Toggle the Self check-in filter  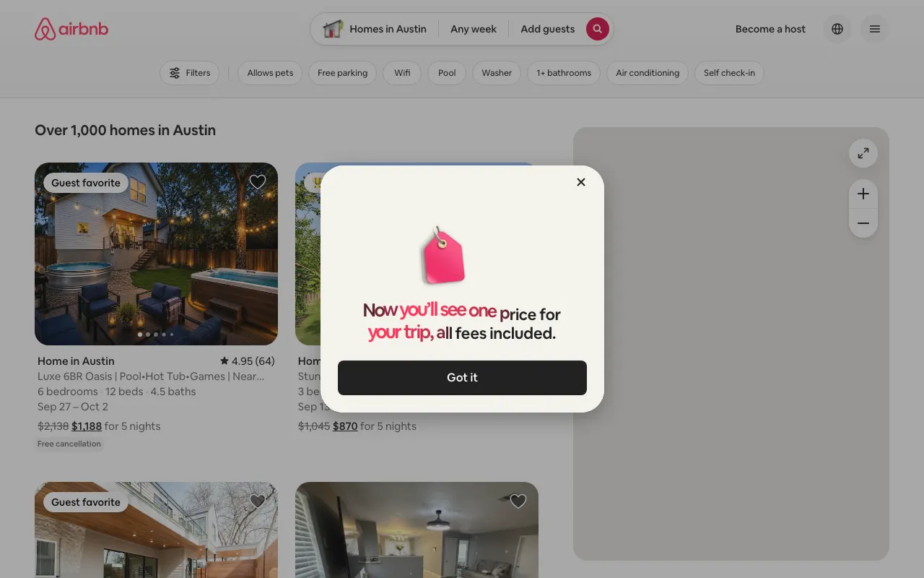coord(729,73)
